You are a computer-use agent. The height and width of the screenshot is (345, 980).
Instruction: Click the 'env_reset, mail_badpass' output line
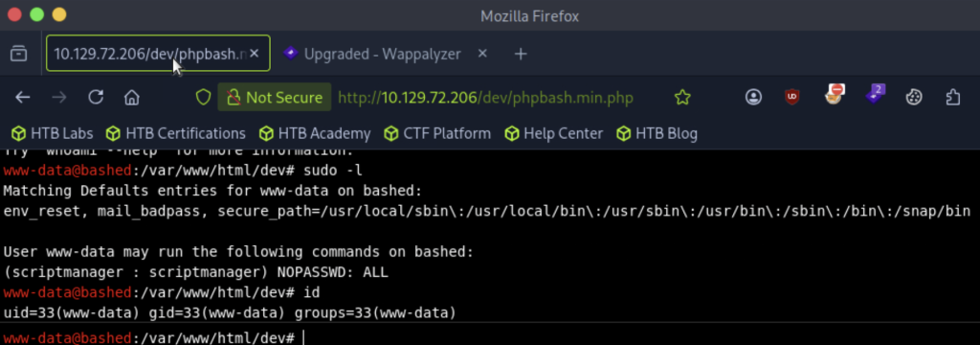click(487, 211)
